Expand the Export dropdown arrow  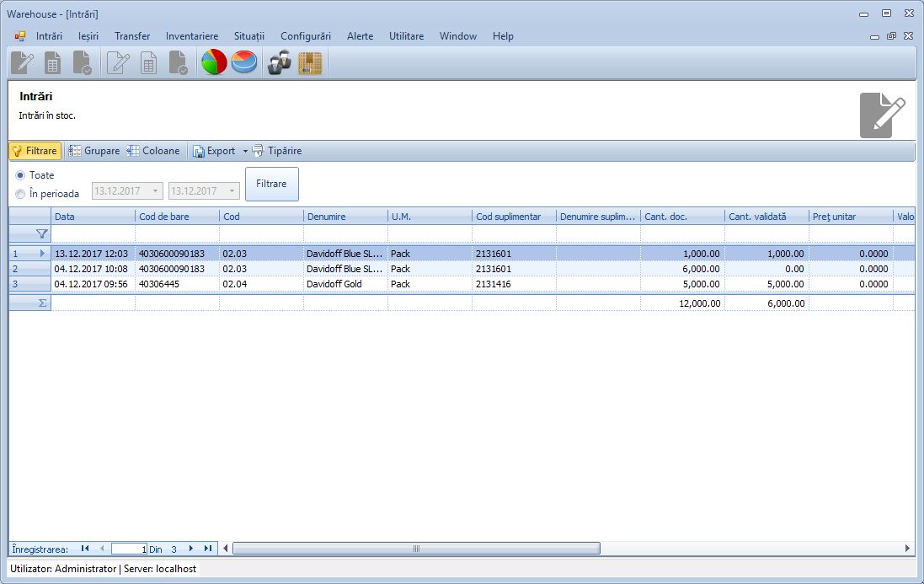[245, 152]
